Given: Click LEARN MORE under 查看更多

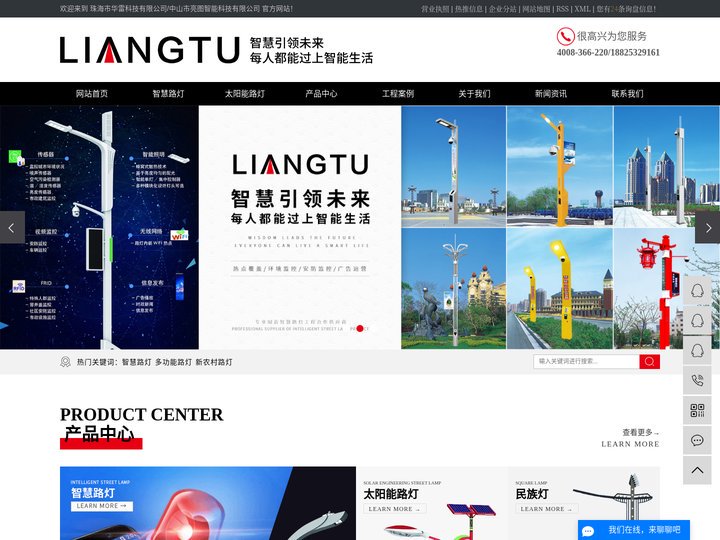Looking at the screenshot, I should coord(630,444).
